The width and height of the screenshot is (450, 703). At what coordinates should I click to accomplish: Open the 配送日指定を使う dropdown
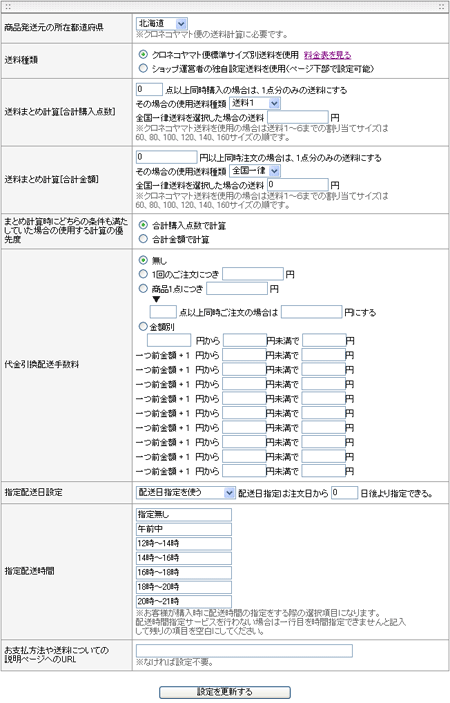[x=186, y=493]
